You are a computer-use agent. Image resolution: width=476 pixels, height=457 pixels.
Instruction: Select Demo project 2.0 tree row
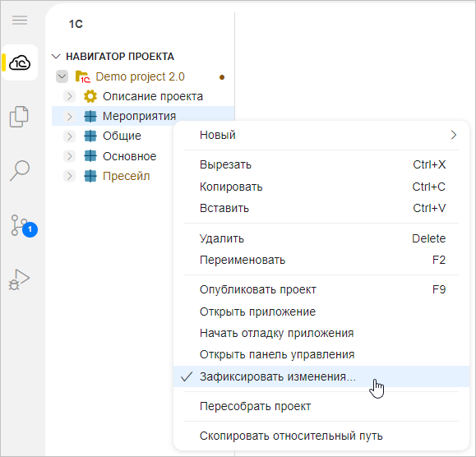click(x=143, y=76)
